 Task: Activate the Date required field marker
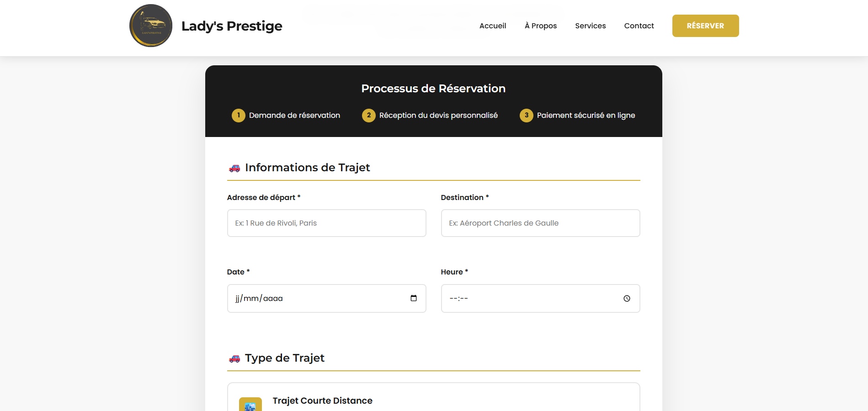pyautogui.click(x=248, y=271)
